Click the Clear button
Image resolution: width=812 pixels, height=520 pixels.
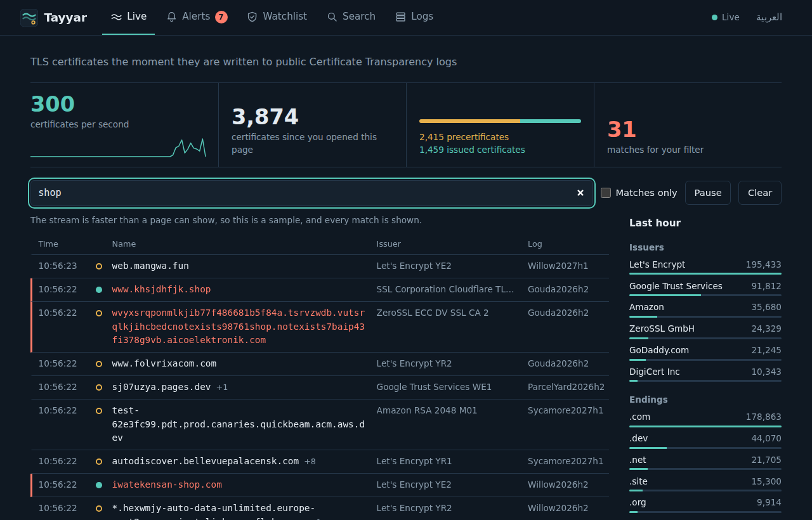(x=760, y=193)
